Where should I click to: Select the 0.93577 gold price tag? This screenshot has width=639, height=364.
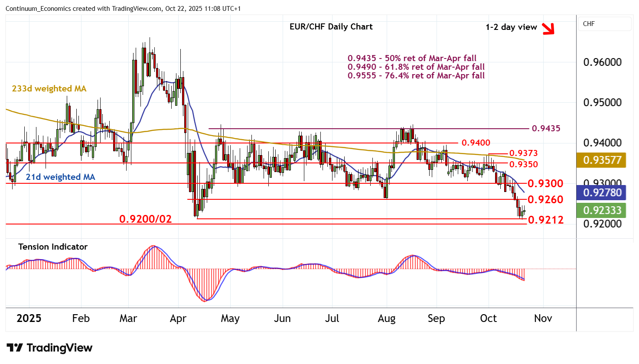click(x=602, y=160)
